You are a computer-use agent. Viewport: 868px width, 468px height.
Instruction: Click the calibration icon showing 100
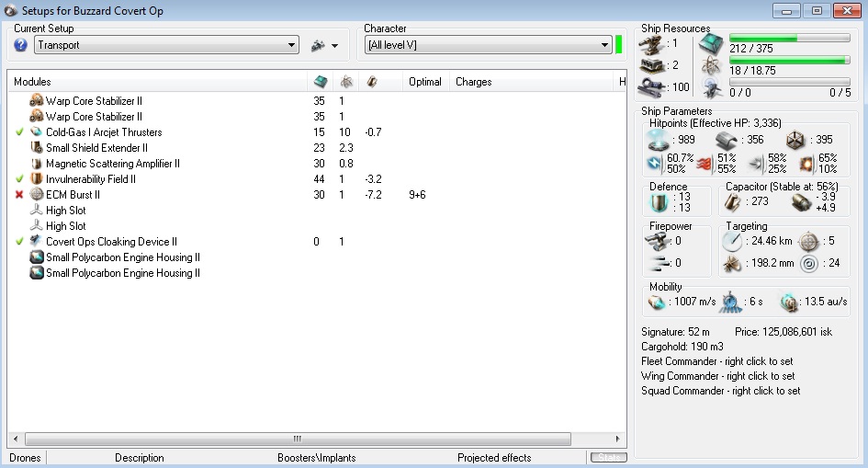tap(652, 87)
